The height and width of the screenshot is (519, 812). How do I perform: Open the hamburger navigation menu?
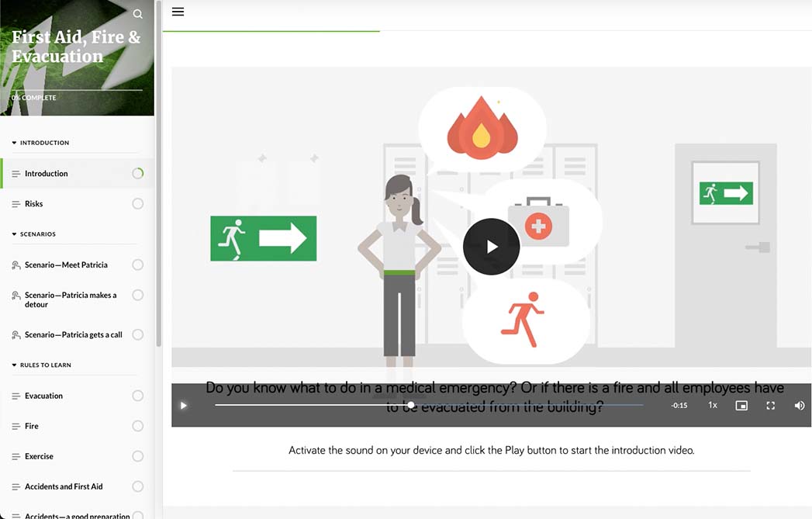click(178, 12)
